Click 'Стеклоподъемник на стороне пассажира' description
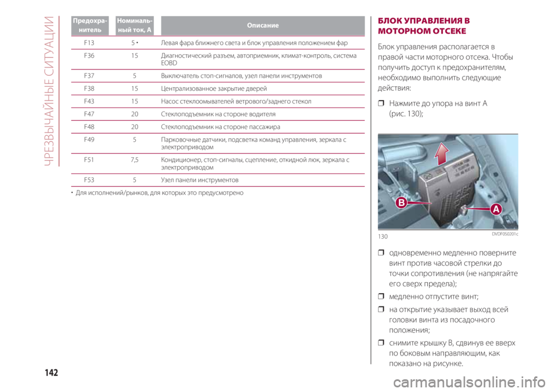The height and width of the screenshot is (392, 555). (220, 127)
